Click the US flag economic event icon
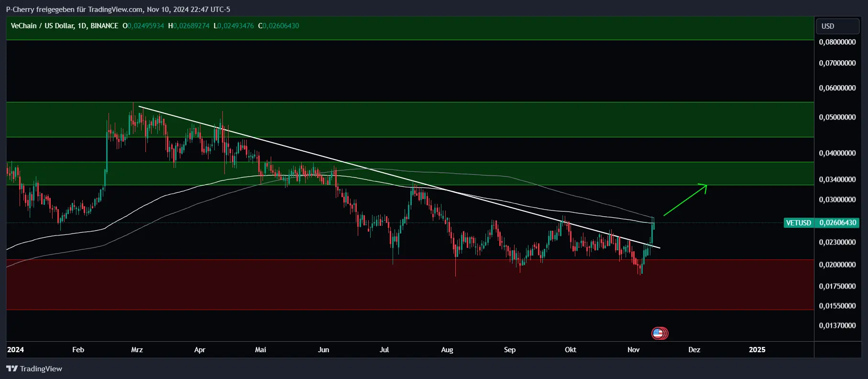 click(659, 334)
